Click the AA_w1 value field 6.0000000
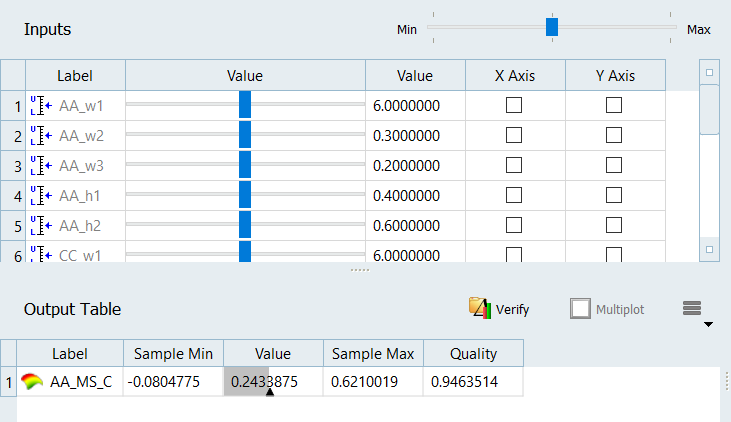731x422 pixels. 415,106
